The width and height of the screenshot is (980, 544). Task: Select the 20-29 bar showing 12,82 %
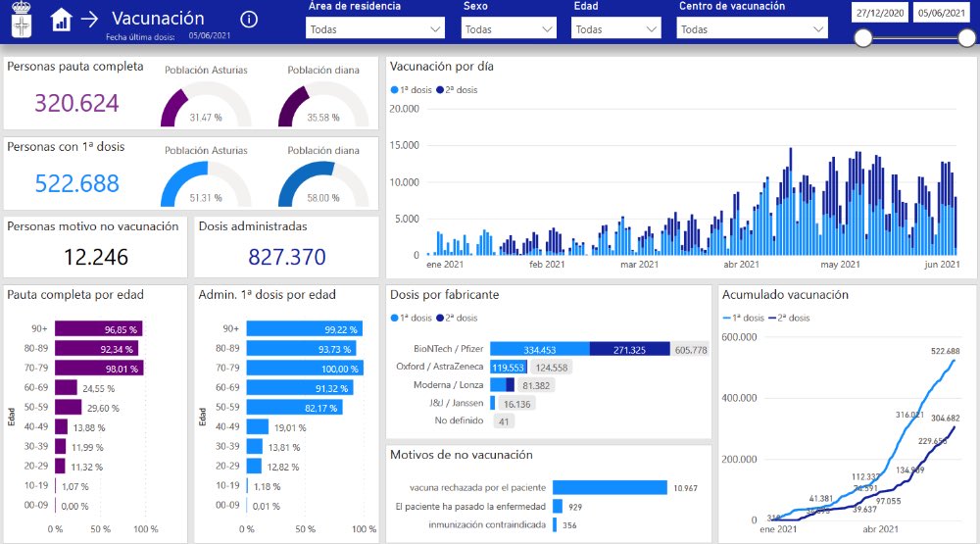[254, 466]
